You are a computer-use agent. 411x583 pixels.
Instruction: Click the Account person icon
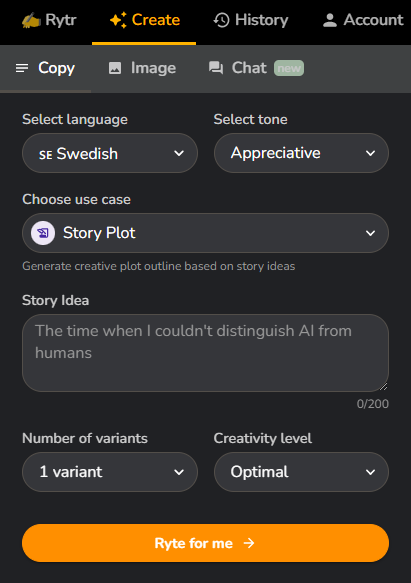click(x=330, y=20)
